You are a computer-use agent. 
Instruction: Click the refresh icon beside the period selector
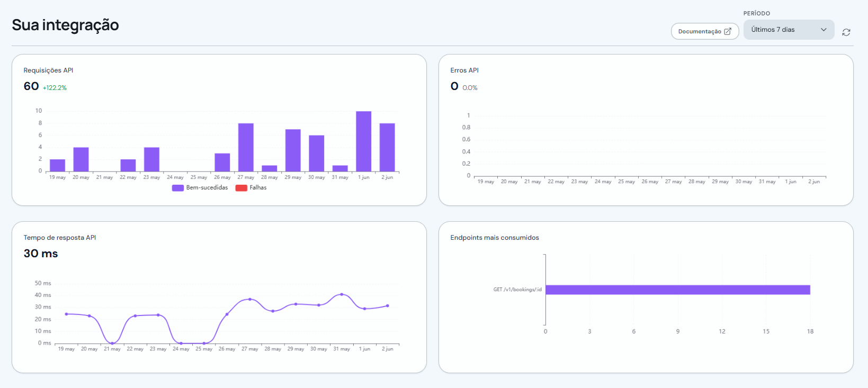pos(846,32)
